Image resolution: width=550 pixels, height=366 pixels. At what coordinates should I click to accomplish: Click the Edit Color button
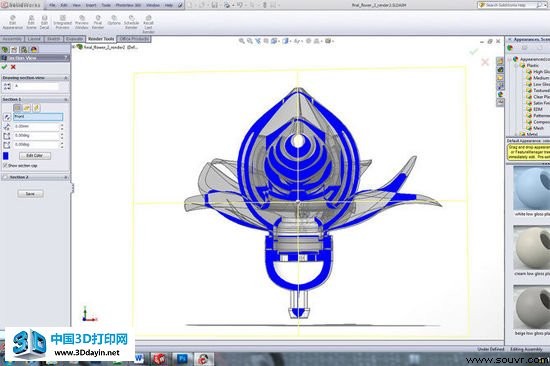point(35,155)
